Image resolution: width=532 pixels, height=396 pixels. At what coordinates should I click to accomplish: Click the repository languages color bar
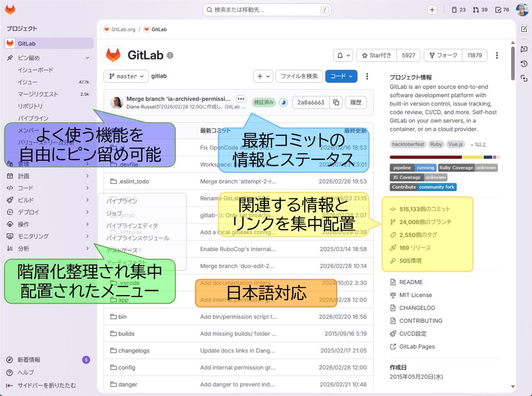(x=445, y=157)
